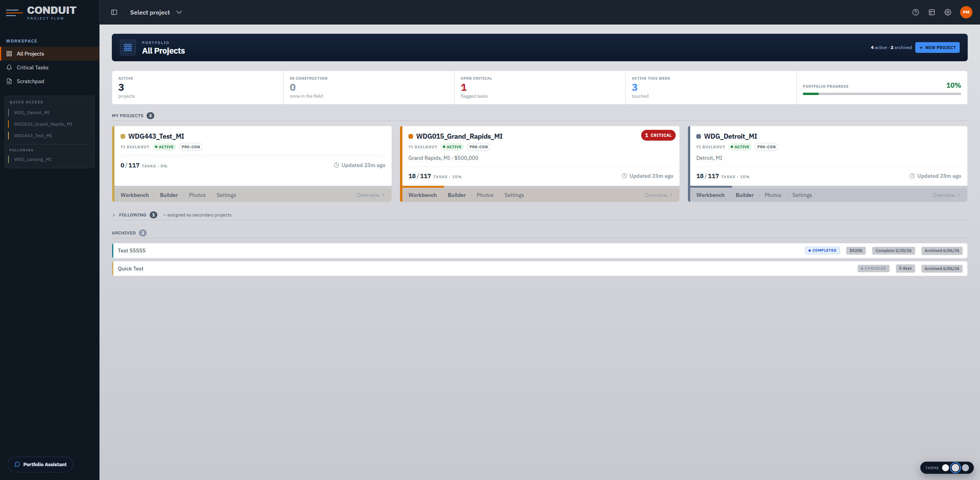Open the Portfolio Assistant button
This screenshot has width=980, height=480.
40,464
